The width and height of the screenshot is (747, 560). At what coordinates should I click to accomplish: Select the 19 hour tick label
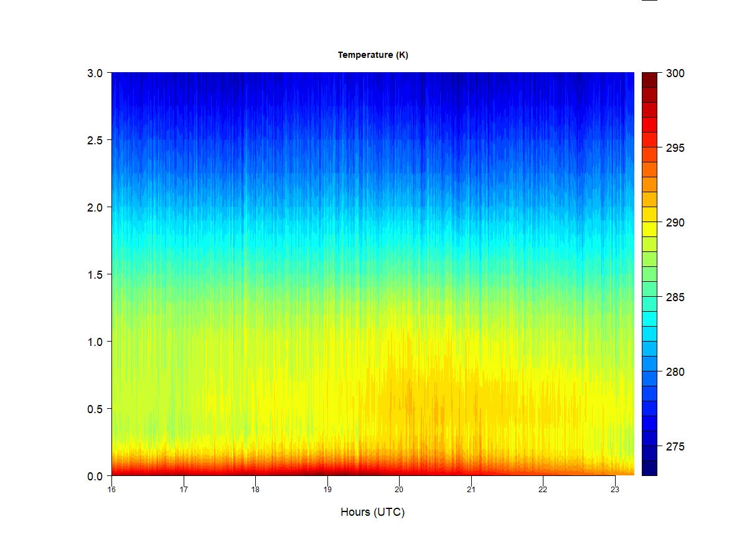click(x=327, y=489)
